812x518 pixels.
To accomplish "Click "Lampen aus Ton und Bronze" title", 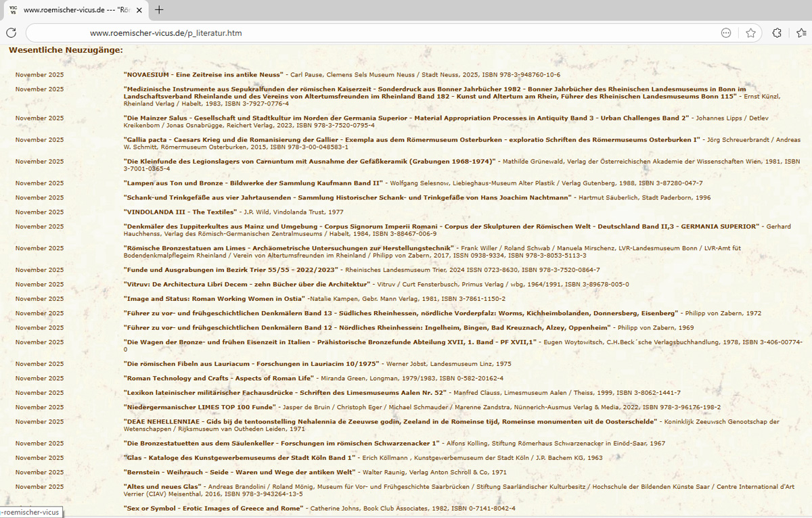I will (x=254, y=183).
